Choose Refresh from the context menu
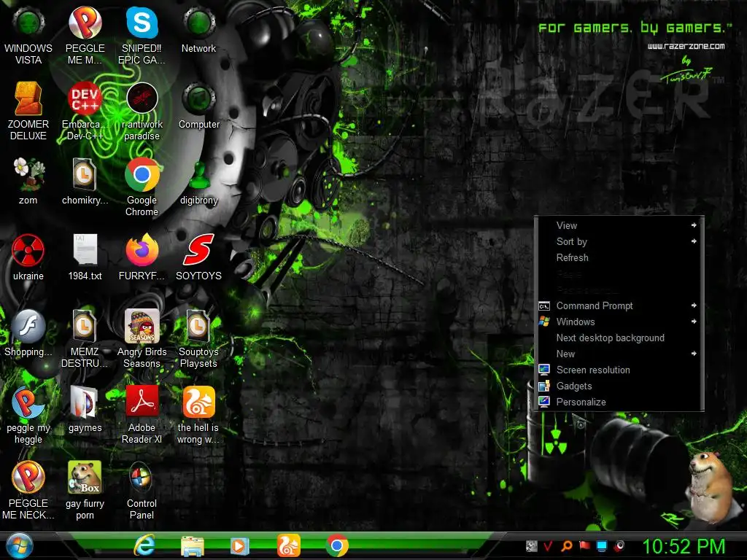This screenshot has width=747, height=560. coord(619,257)
